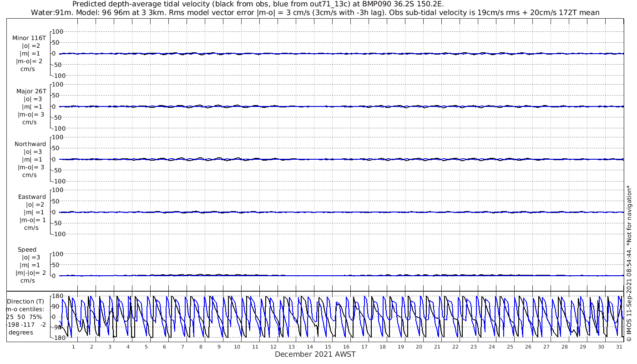Click the 'Eastward' panel label
Screen dimensions: 637x364
point(32,197)
